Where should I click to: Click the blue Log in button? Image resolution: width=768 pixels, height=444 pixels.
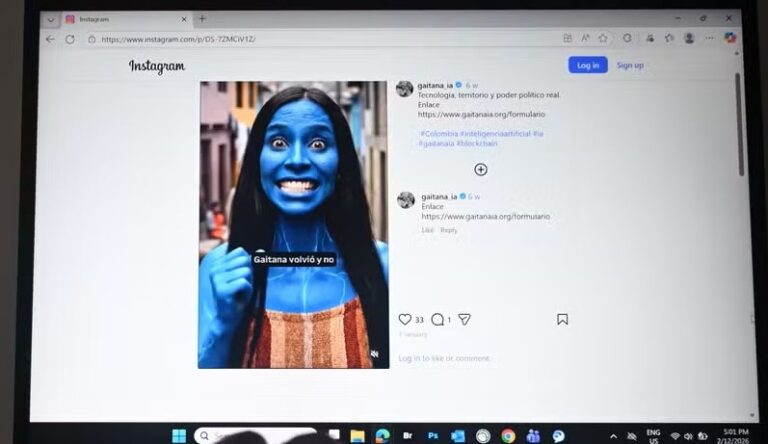(x=587, y=65)
